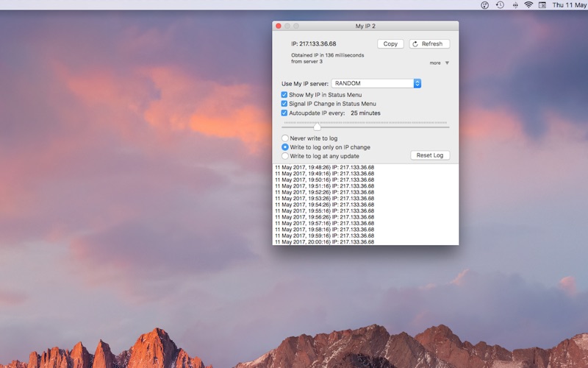Viewport: 588px width, 368px height.
Task: Open the Use My IP server dropdown
Action: [376, 83]
